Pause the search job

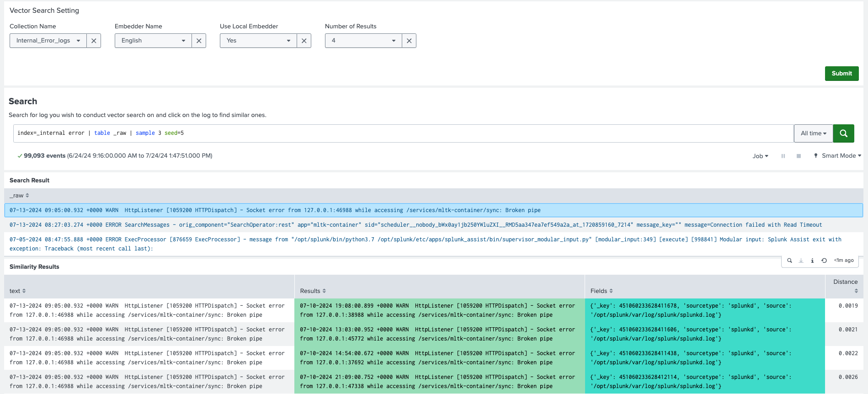[x=783, y=156]
